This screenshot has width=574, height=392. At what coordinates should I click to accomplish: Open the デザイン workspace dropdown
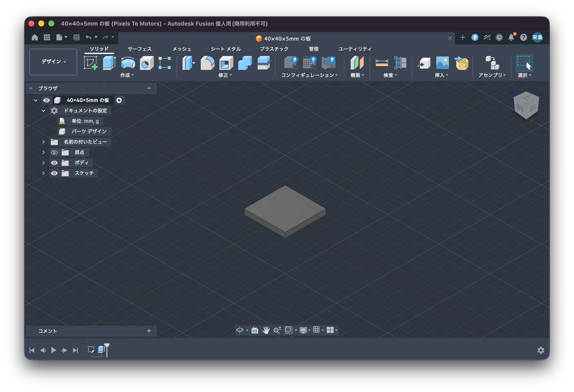[x=53, y=62]
